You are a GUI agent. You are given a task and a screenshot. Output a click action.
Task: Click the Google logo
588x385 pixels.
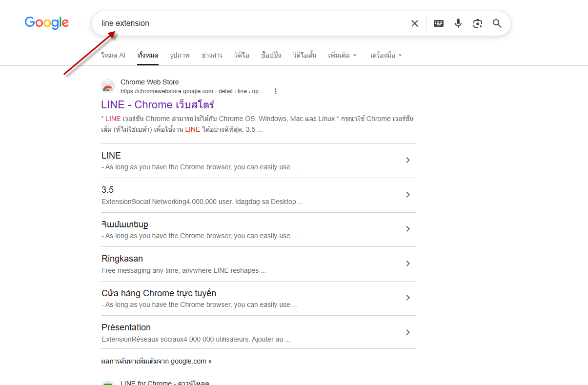[x=47, y=23]
